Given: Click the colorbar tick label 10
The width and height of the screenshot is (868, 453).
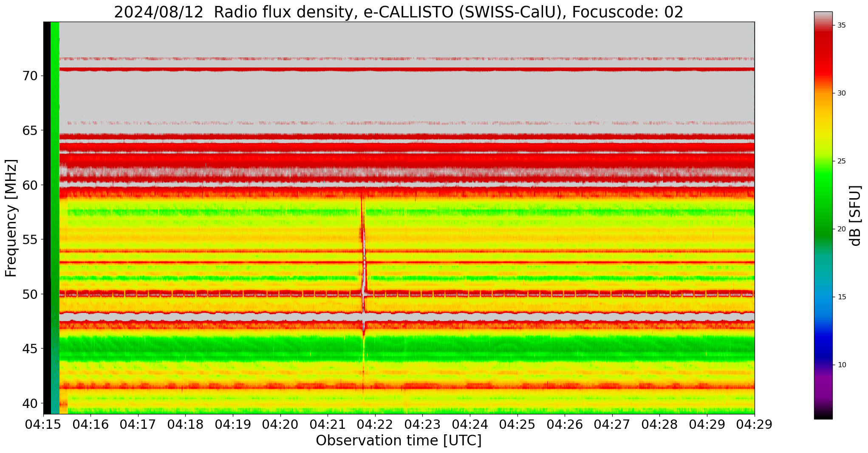Looking at the screenshot, I should [x=841, y=365].
